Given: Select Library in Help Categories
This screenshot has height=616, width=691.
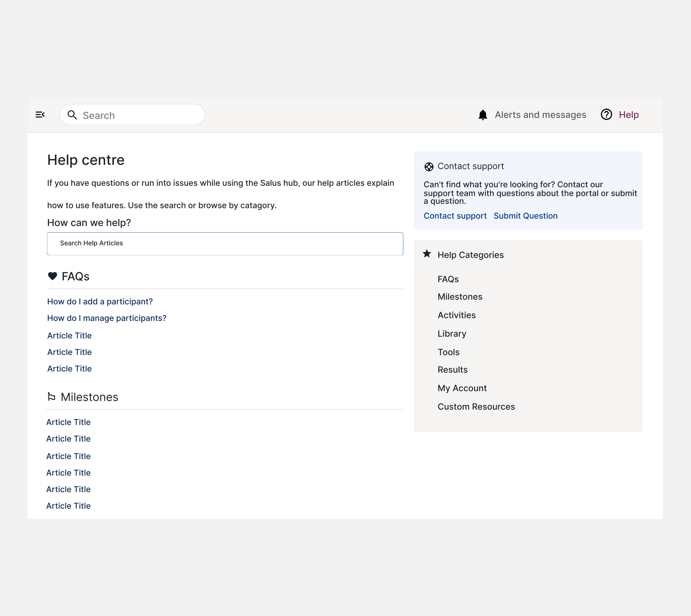Looking at the screenshot, I should click(x=452, y=334).
